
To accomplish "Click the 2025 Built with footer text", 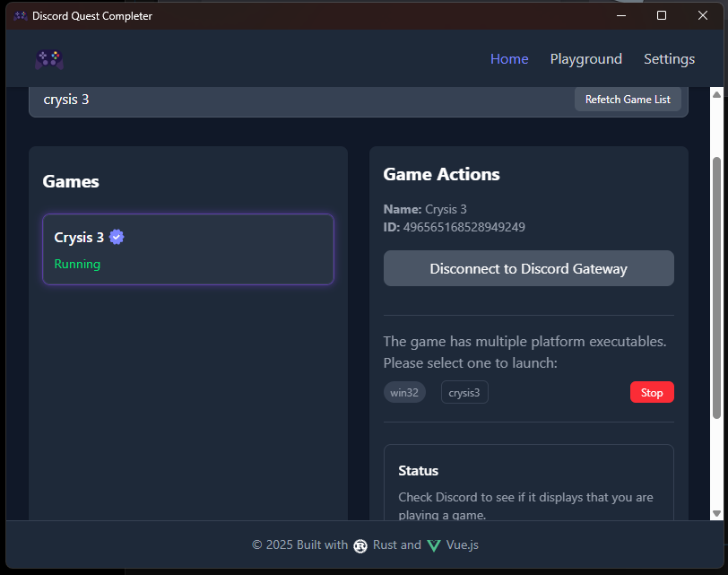I will click(300, 545).
